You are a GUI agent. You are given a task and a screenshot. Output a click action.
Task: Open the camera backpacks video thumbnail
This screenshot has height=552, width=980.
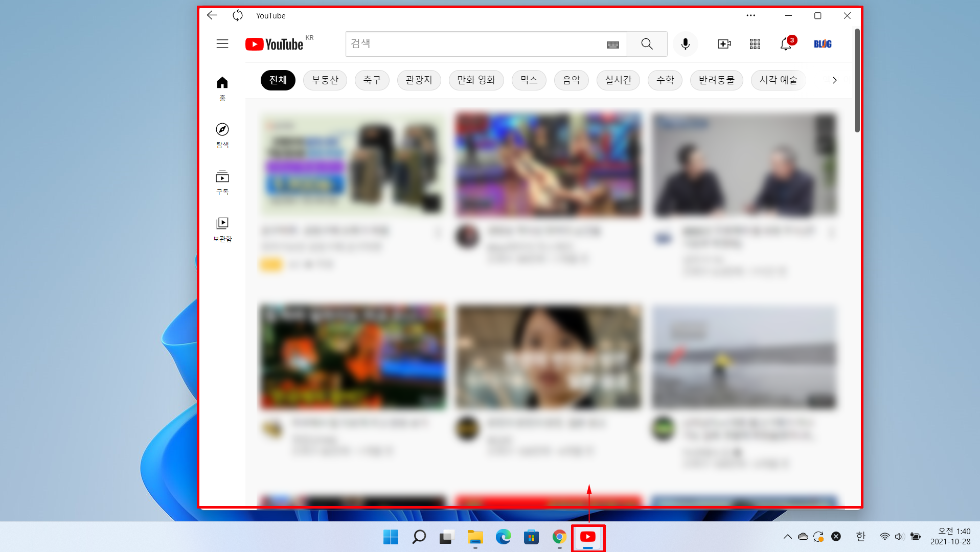coord(352,165)
